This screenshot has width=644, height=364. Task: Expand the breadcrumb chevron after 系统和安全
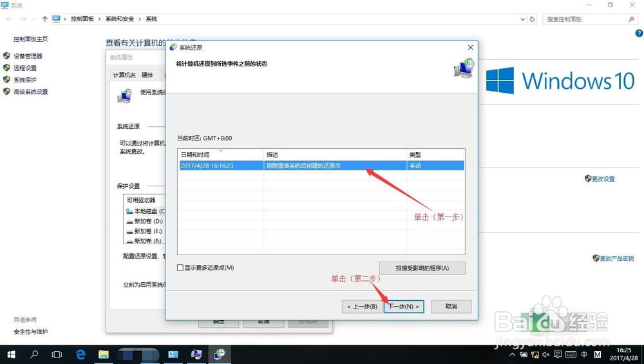point(140,19)
